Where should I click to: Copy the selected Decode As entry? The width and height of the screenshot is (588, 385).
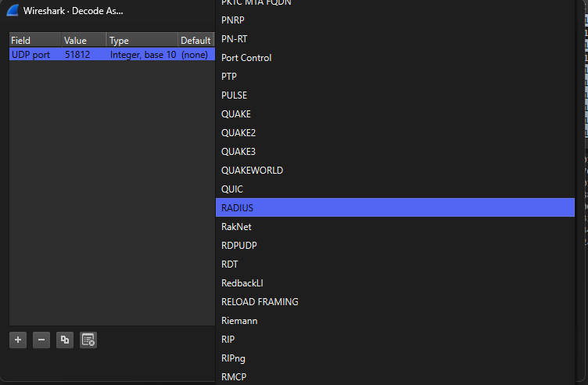coord(65,340)
